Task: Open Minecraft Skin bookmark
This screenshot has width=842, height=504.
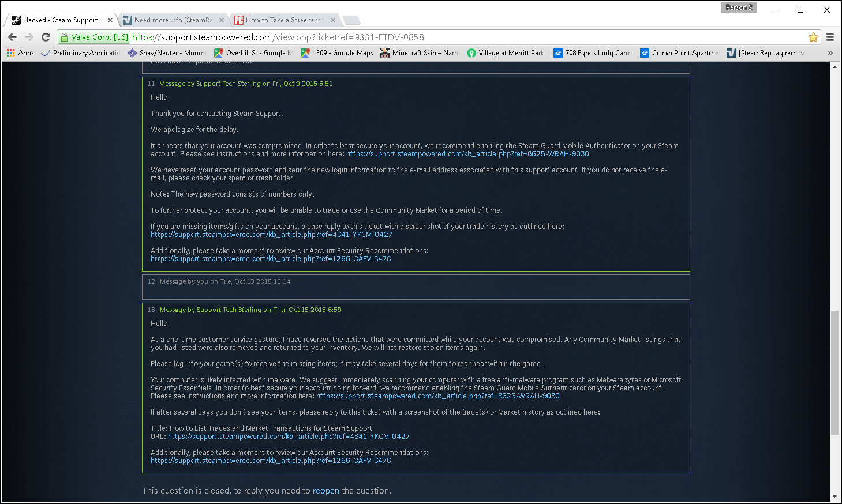Action: coord(420,53)
